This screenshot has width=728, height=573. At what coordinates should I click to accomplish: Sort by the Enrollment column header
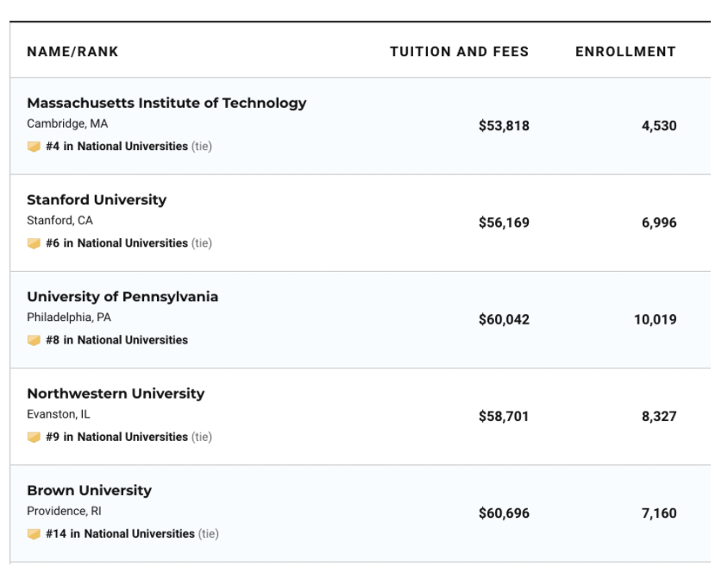[x=625, y=52]
